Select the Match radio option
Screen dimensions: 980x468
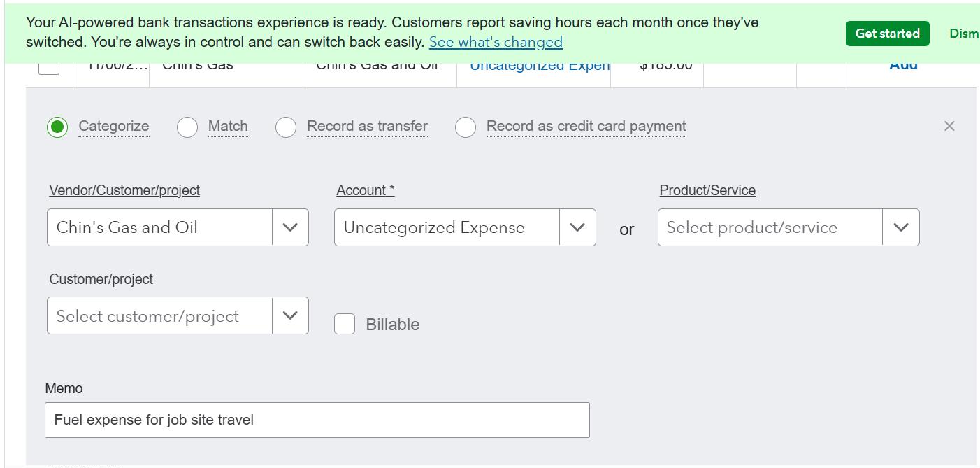(187, 127)
